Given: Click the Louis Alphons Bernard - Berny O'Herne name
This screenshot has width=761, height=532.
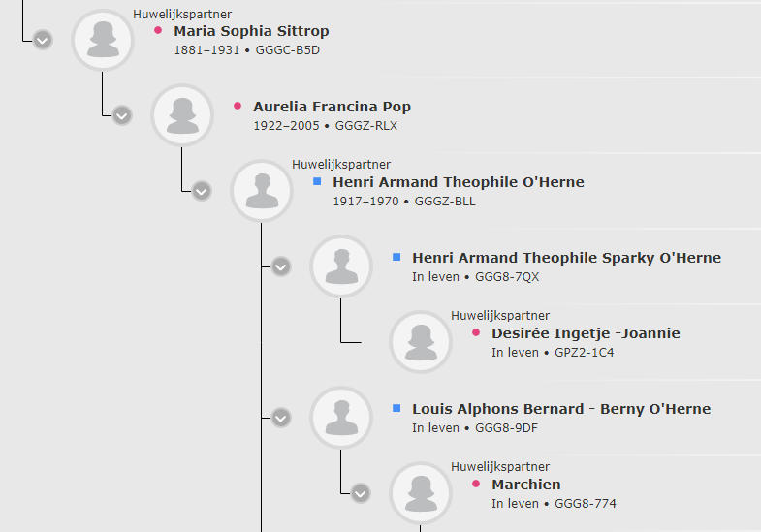Looking at the screenshot, I should click(561, 409).
